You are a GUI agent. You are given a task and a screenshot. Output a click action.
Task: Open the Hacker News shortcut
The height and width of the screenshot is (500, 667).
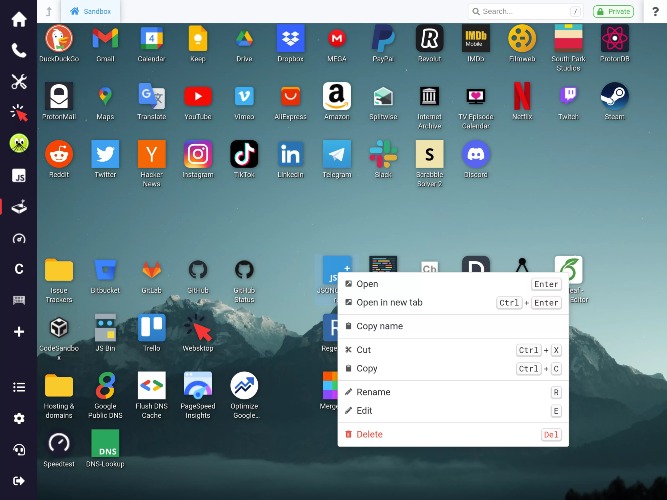(152, 154)
